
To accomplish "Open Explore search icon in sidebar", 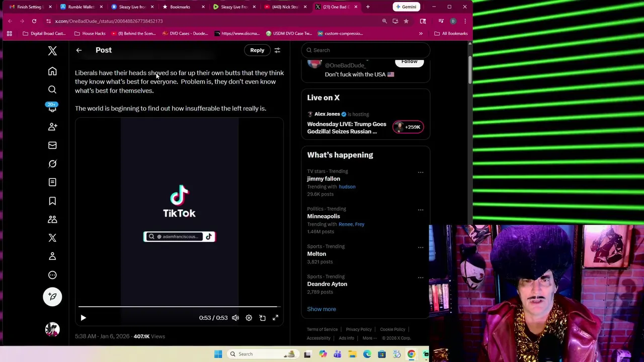I will 52,89.
